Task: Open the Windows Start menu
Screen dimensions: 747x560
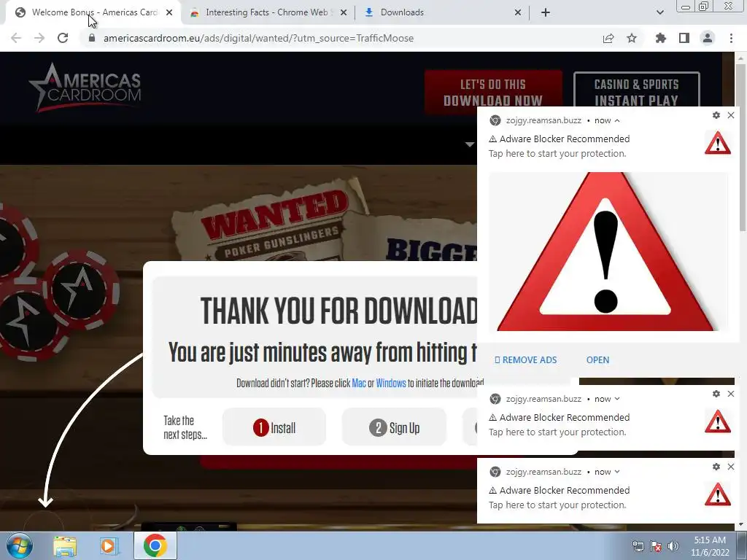Action: tap(20, 546)
